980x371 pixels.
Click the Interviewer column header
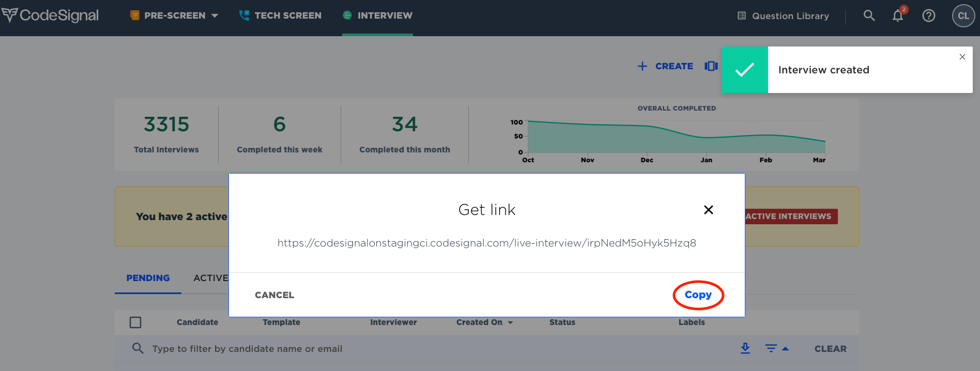(393, 322)
